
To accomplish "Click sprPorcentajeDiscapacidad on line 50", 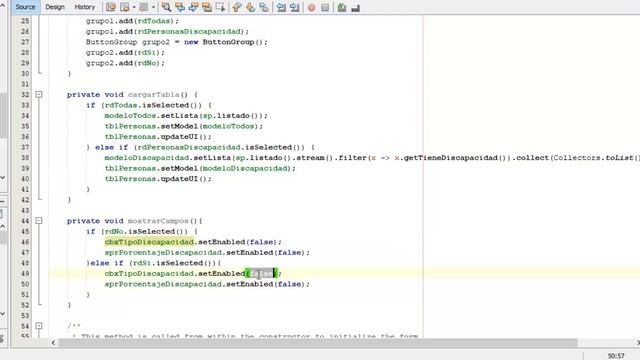I will (x=163, y=284).
